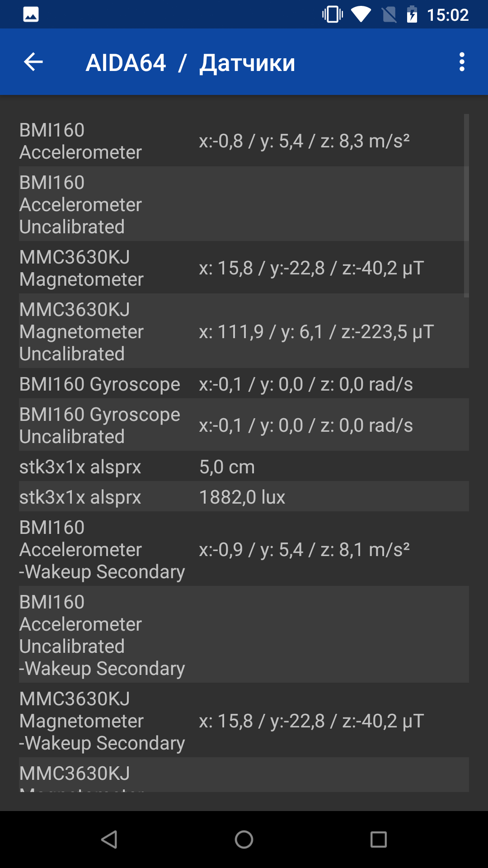Viewport: 488px width, 868px height.
Task: Tap the battery charging icon
Action: point(412,14)
